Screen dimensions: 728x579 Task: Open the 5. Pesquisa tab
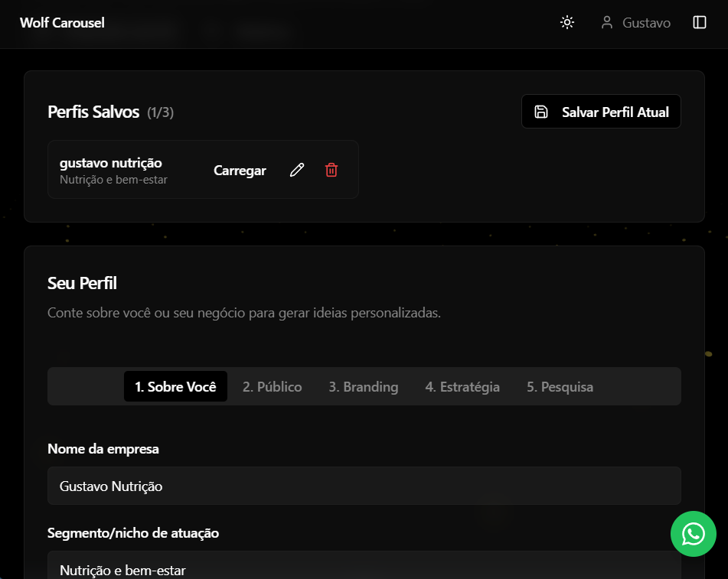[x=560, y=386]
